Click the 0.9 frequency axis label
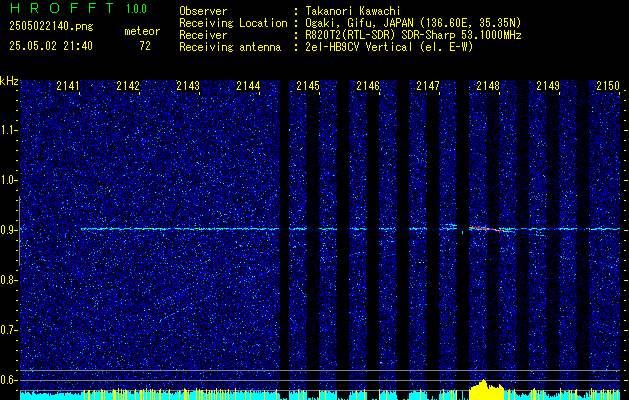 click(8, 230)
